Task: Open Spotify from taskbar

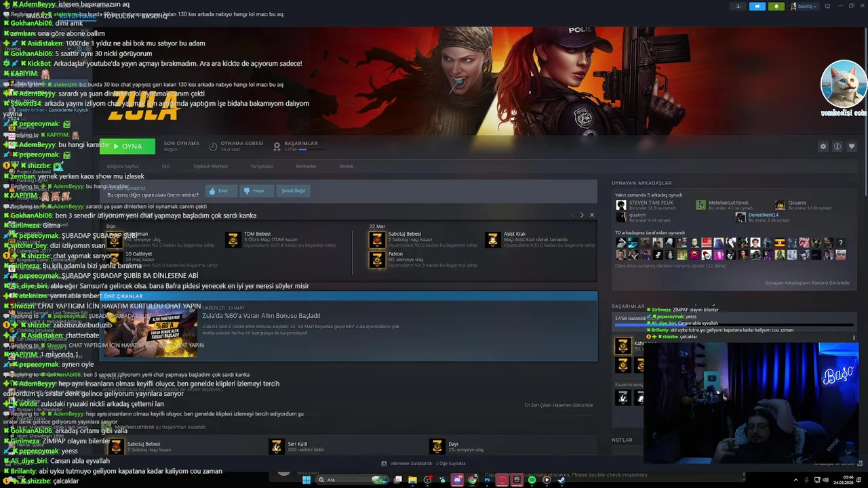Action: 532,480
